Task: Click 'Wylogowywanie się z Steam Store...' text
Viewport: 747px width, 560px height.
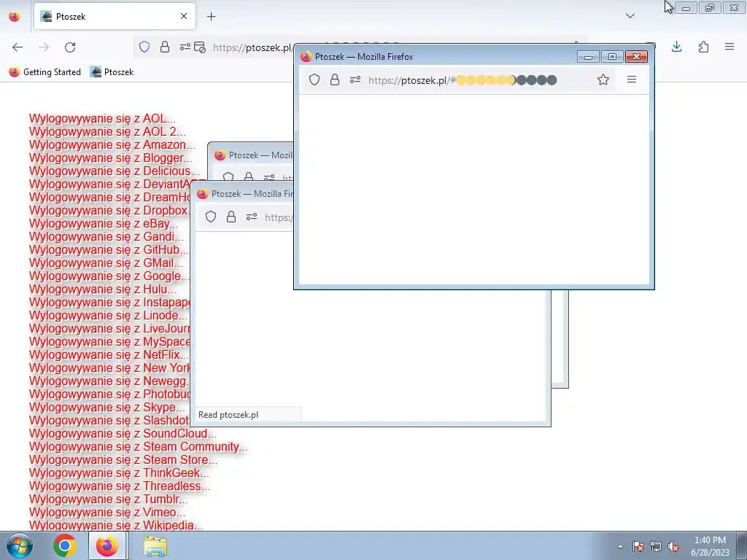Action: [x=123, y=459]
